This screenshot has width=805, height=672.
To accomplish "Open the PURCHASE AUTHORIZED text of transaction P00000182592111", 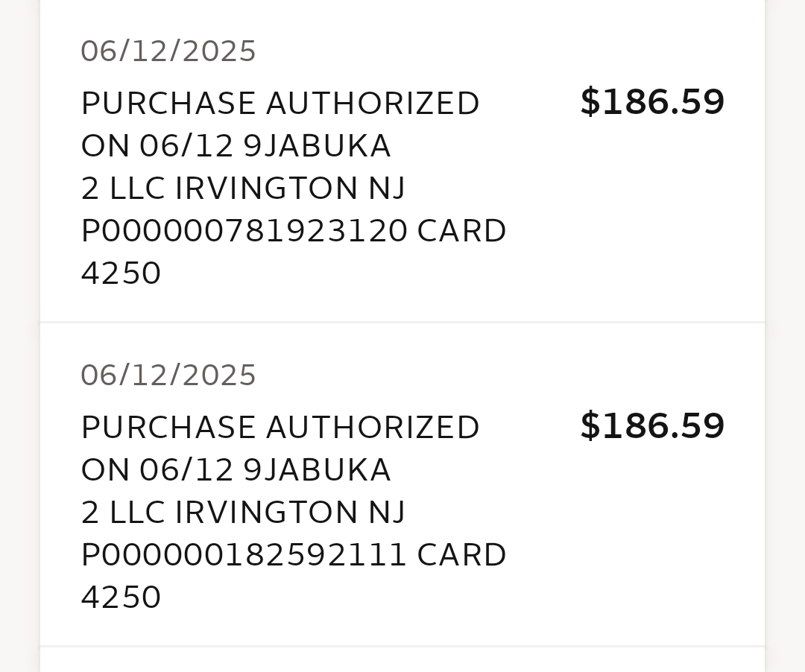I will [280, 428].
